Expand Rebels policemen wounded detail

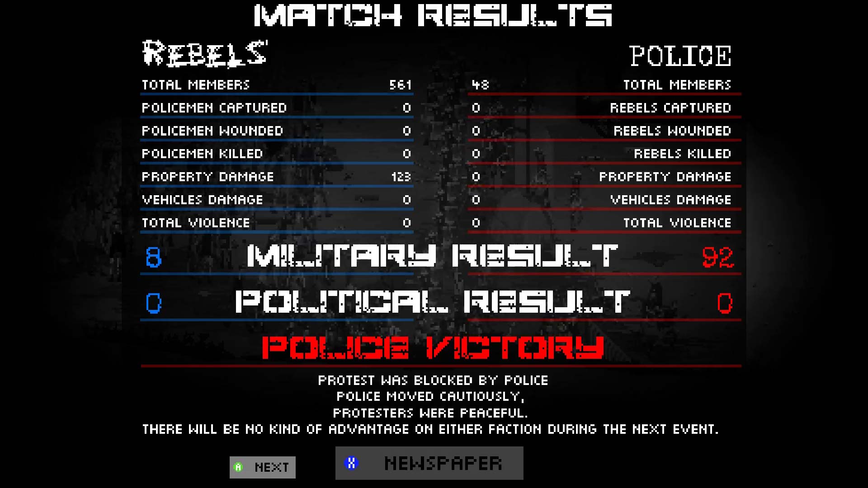[x=275, y=131]
